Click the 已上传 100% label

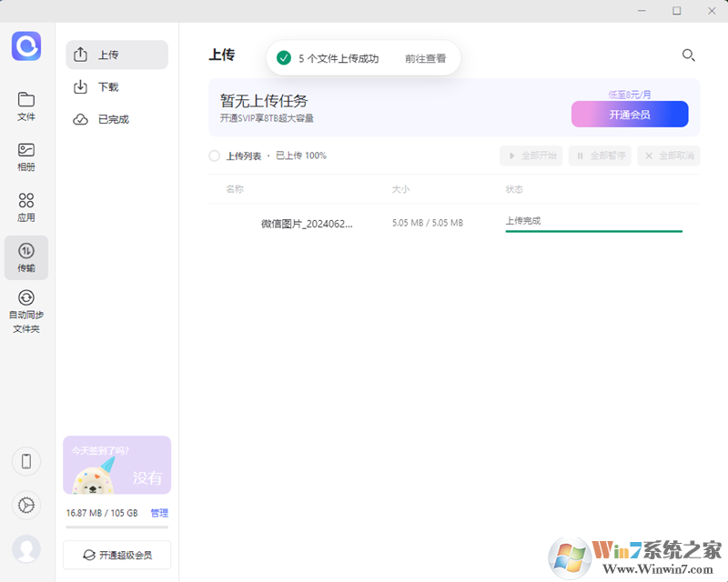pos(301,156)
